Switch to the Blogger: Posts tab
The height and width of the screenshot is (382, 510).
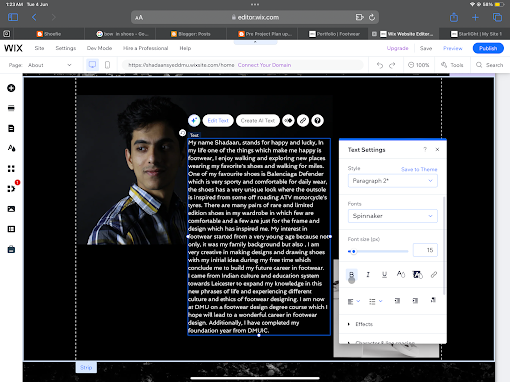coord(191,34)
